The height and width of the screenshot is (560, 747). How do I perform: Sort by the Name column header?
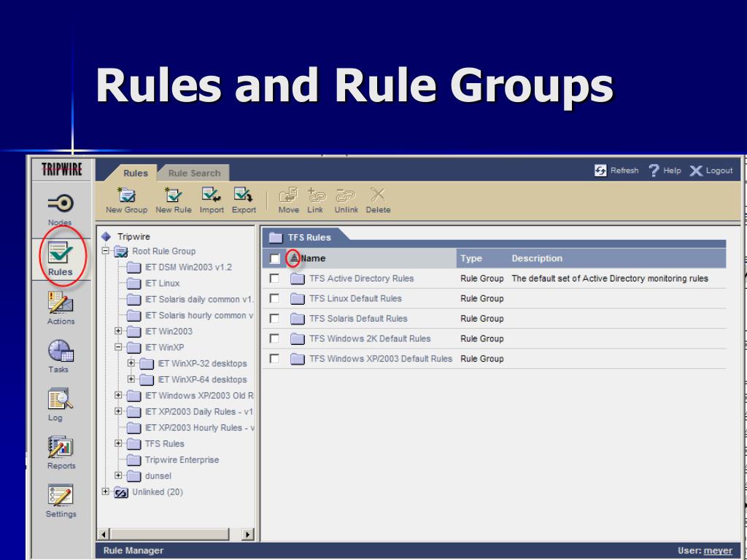click(x=313, y=258)
